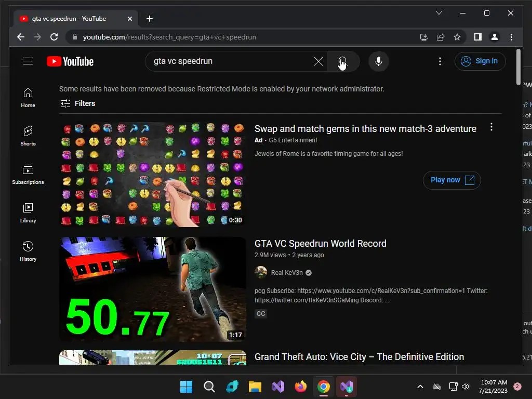The width and height of the screenshot is (532, 399).
Task: Open the volume control in system tray
Action: (465, 387)
